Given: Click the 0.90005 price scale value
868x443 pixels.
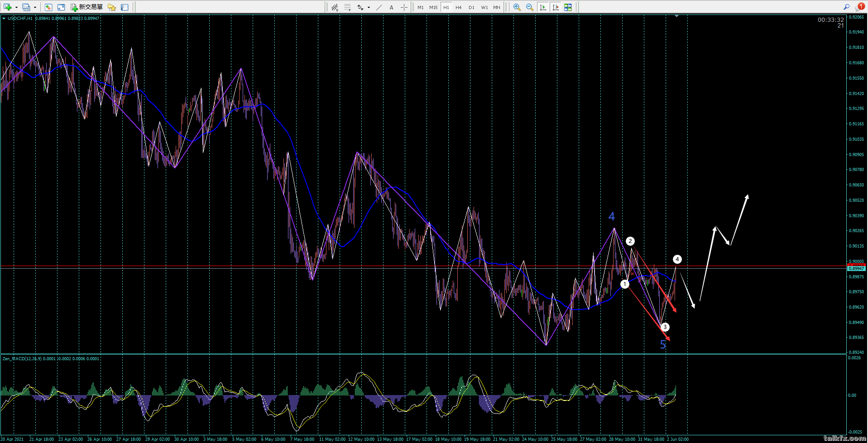Looking at the screenshot, I should [856, 262].
